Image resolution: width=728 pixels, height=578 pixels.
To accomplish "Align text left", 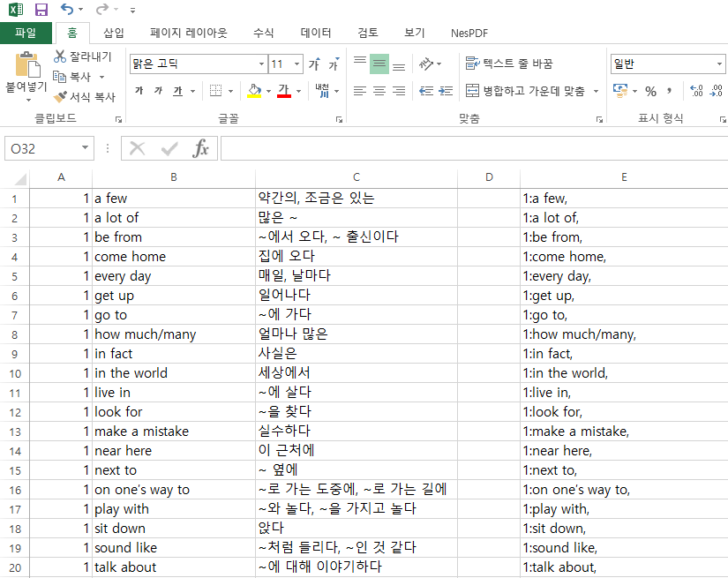I will click(360, 91).
